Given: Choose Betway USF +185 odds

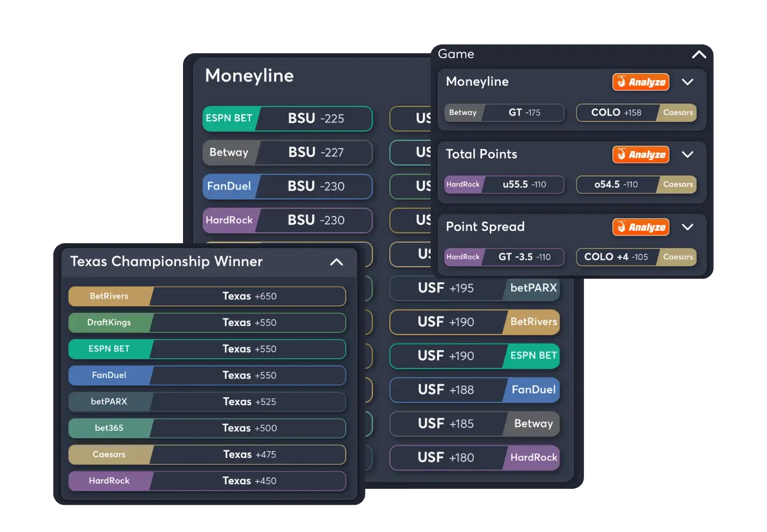Looking at the screenshot, I should click(x=474, y=424).
